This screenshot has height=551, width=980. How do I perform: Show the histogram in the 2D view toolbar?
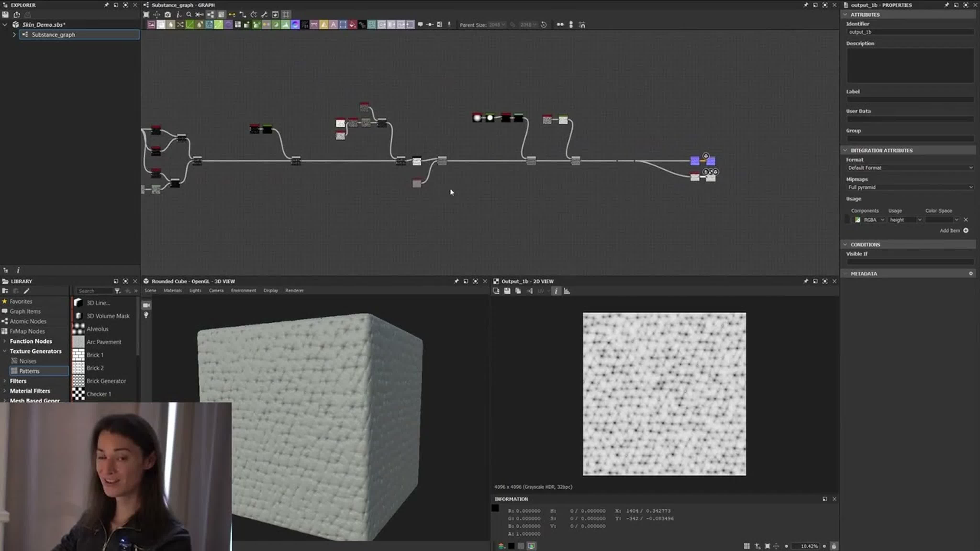tap(567, 291)
